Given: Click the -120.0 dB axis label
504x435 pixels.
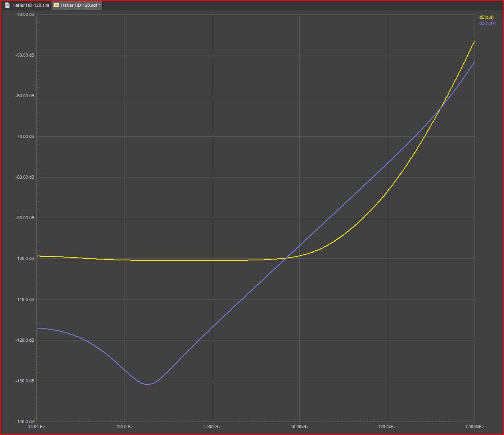Looking at the screenshot, I should 25,340.
